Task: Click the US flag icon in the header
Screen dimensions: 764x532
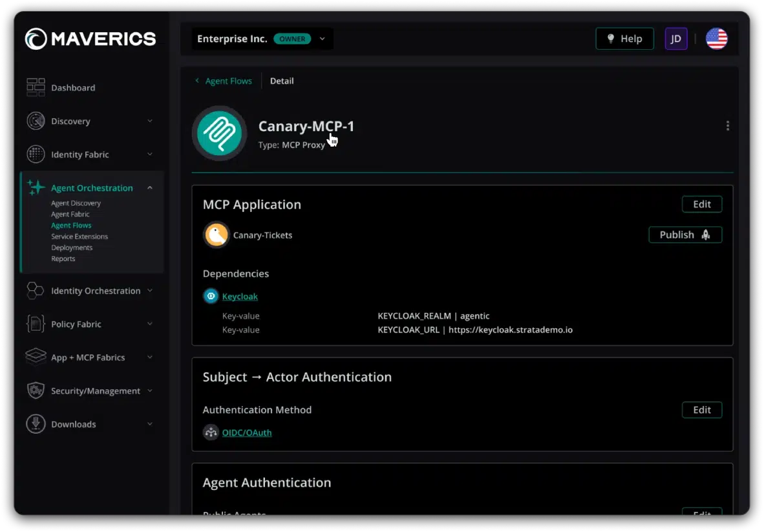Action: click(716, 38)
